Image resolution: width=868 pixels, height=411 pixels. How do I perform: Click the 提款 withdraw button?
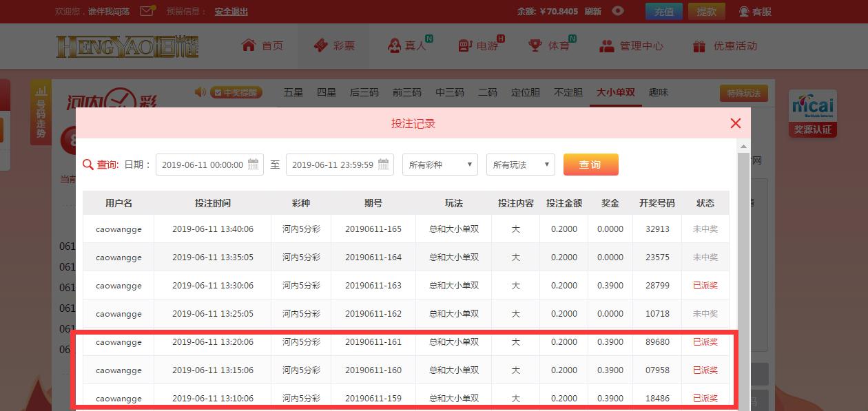(706, 11)
